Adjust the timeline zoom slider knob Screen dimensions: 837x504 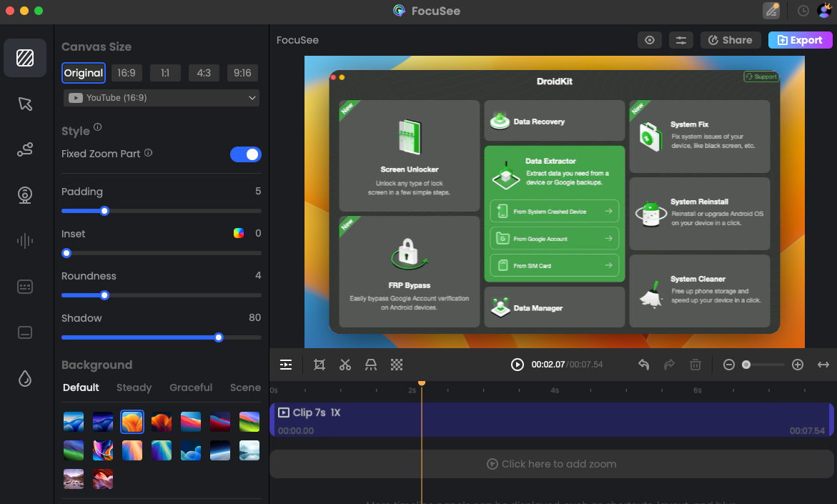[746, 365]
